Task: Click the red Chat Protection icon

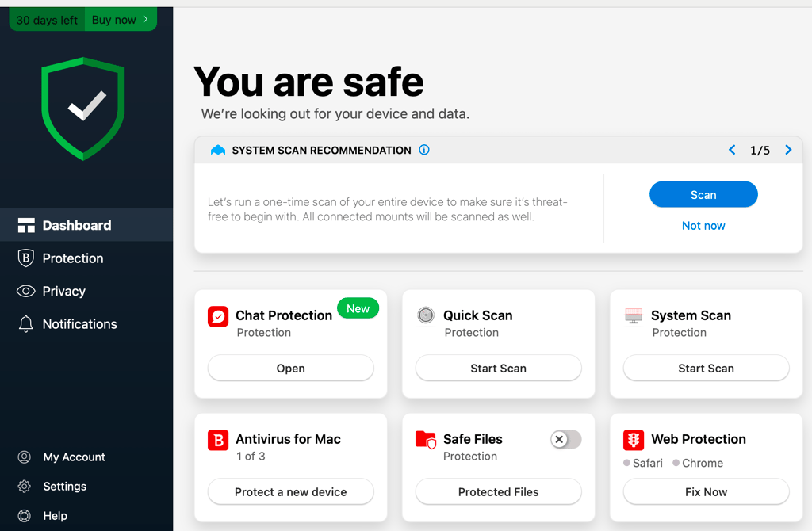Action: [218, 316]
